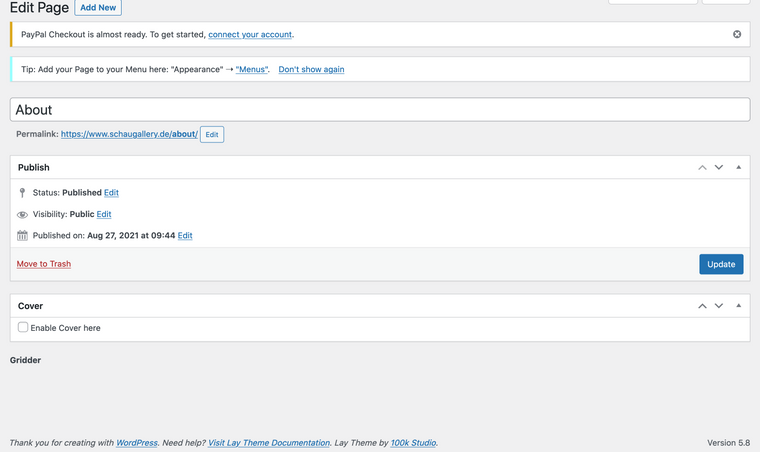
Task: Dismiss the PayPal Checkout notice
Action: [737, 34]
